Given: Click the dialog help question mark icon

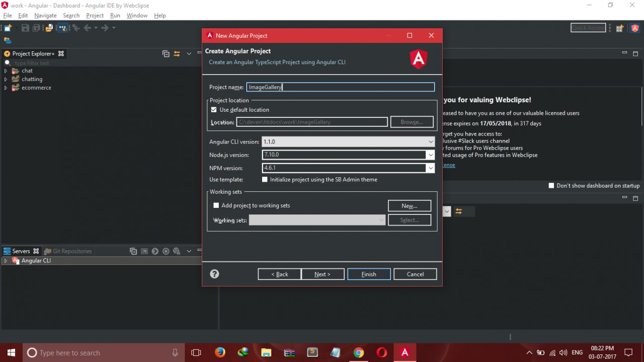Looking at the screenshot, I should tap(214, 274).
